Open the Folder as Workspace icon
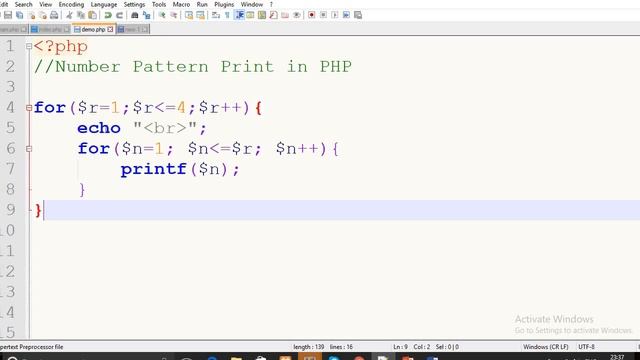640x360 pixels. pyautogui.click(x=285, y=15)
